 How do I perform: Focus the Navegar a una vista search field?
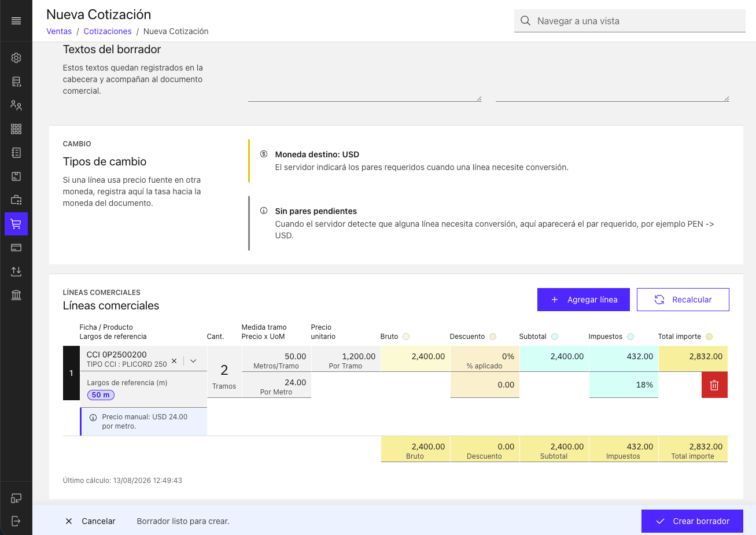click(x=630, y=21)
